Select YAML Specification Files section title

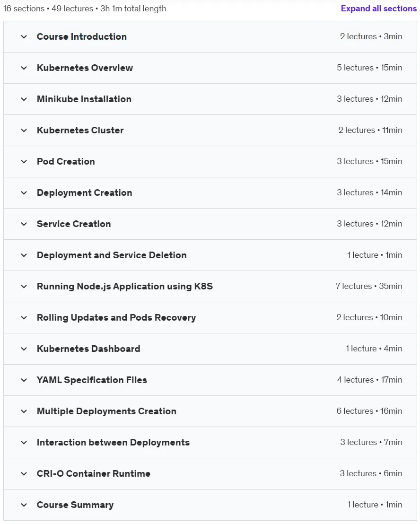tap(92, 380)
